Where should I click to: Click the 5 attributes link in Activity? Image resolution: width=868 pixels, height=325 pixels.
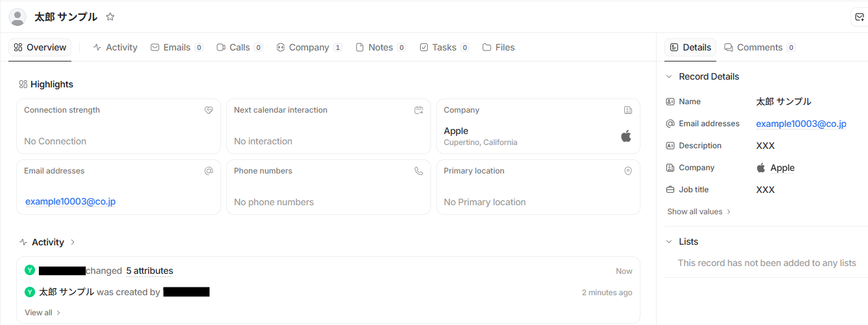click(149, 271)
